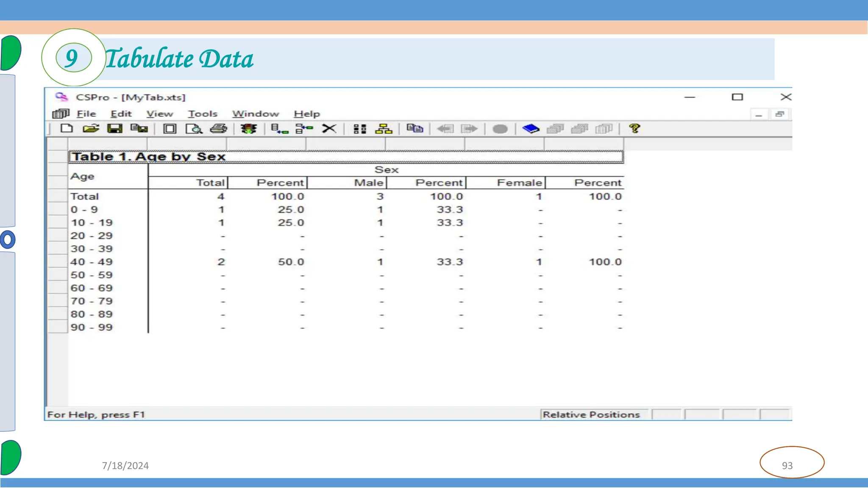Click the Delete table X icon

329,128
